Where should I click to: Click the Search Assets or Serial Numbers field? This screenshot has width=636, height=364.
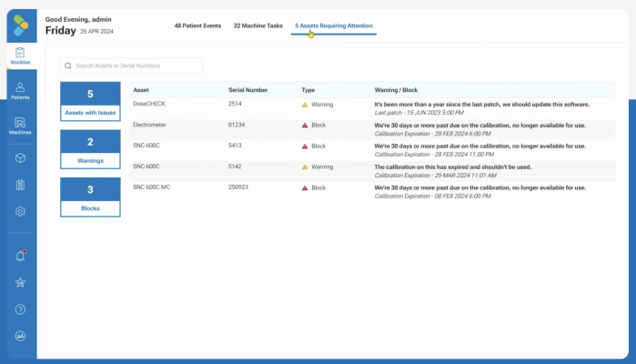tap(131, 66)
